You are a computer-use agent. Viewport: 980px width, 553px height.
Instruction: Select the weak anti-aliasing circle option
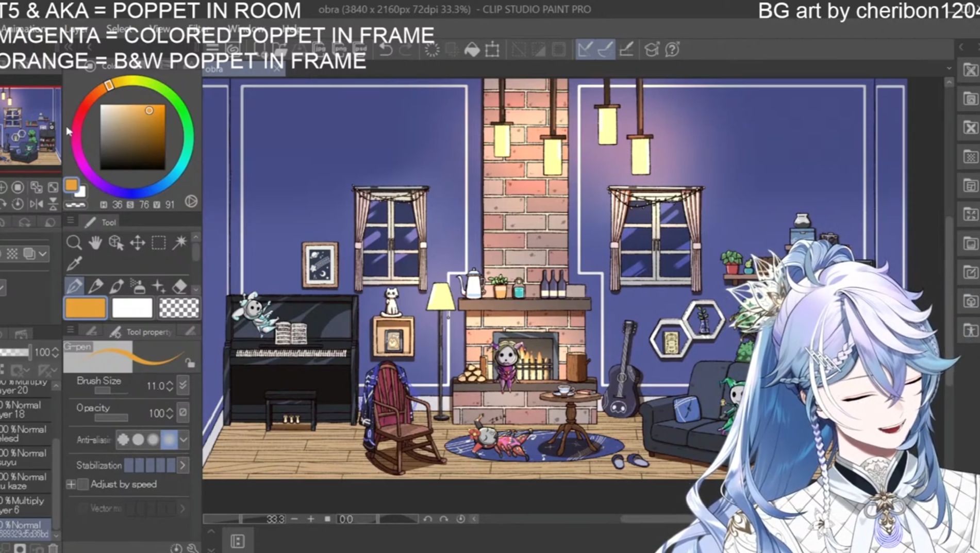pos(138,440)
